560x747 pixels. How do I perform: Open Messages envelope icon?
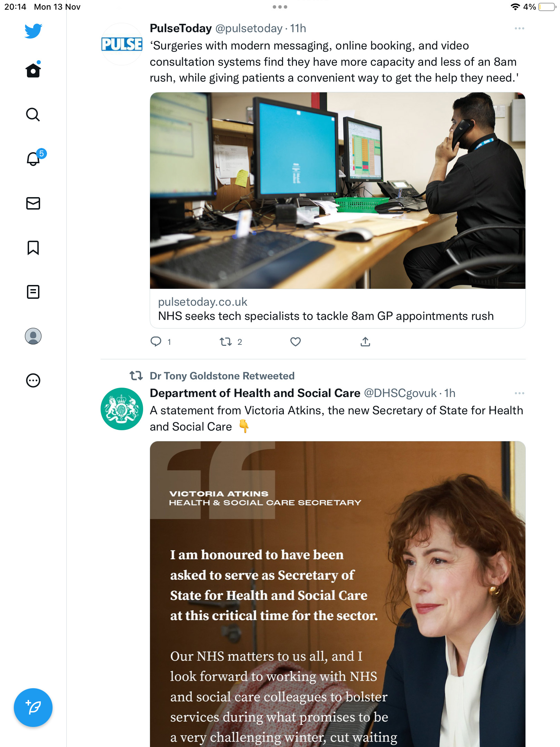[33, 203]
